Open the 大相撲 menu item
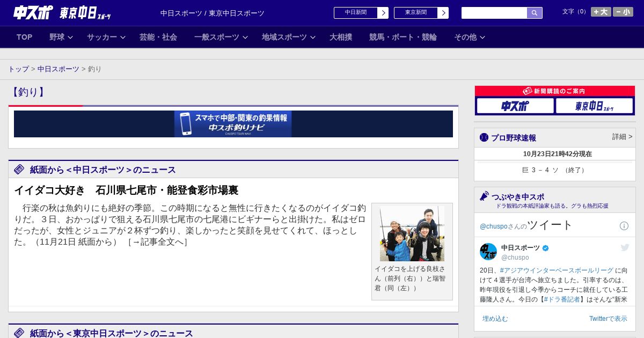This screenshot has width=644, height=338. (341, 37)
